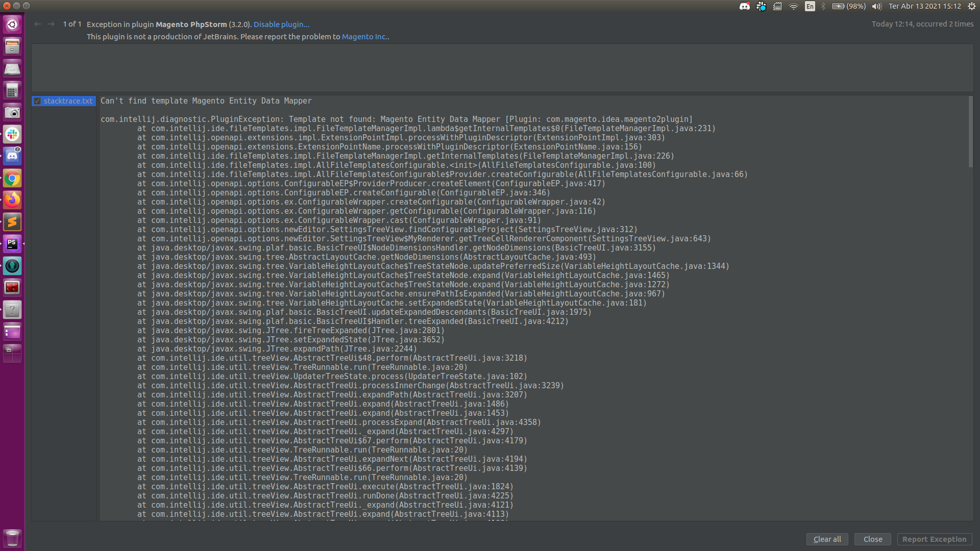Viewport: 980px width, 551px height.
Task: Open the battery 98% indicator menu
Action: click(x=849, y=6)
